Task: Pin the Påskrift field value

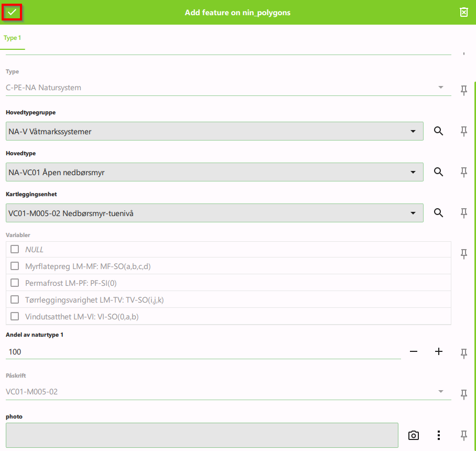Action: [x=463, y=393]
